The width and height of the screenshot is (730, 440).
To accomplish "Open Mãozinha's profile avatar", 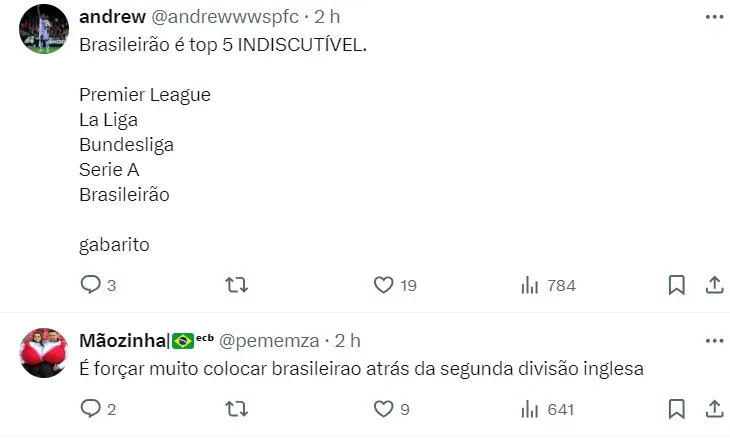I will click(43, 352).
